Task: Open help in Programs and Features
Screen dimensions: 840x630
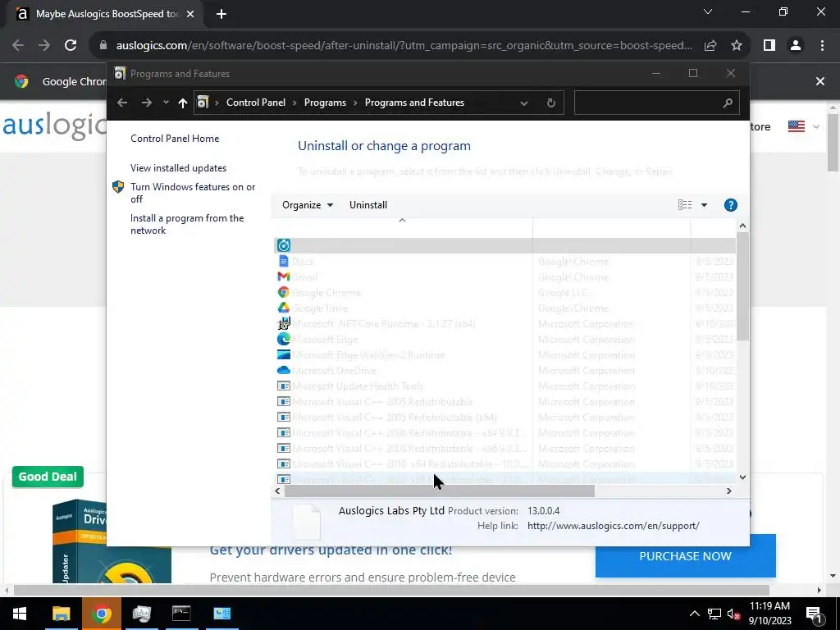Action: click(x=730, y=204)
